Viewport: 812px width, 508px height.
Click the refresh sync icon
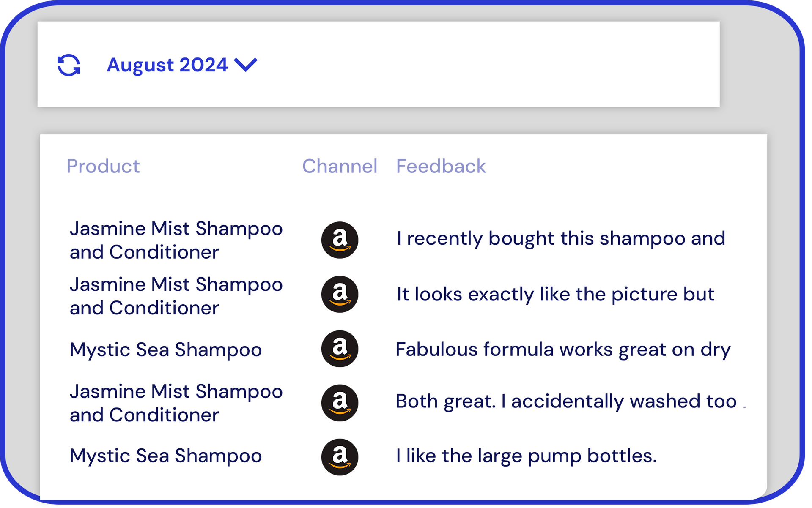pos(69,65)
